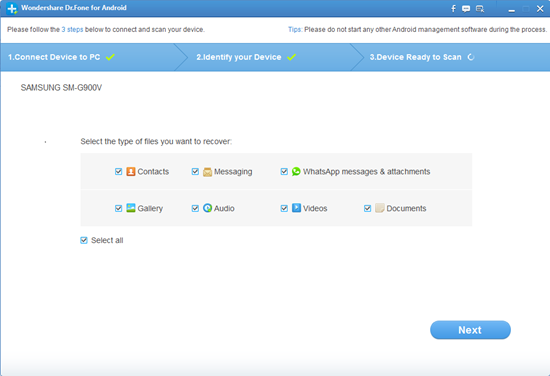Click the Documents paper icon

pos(380,208)
